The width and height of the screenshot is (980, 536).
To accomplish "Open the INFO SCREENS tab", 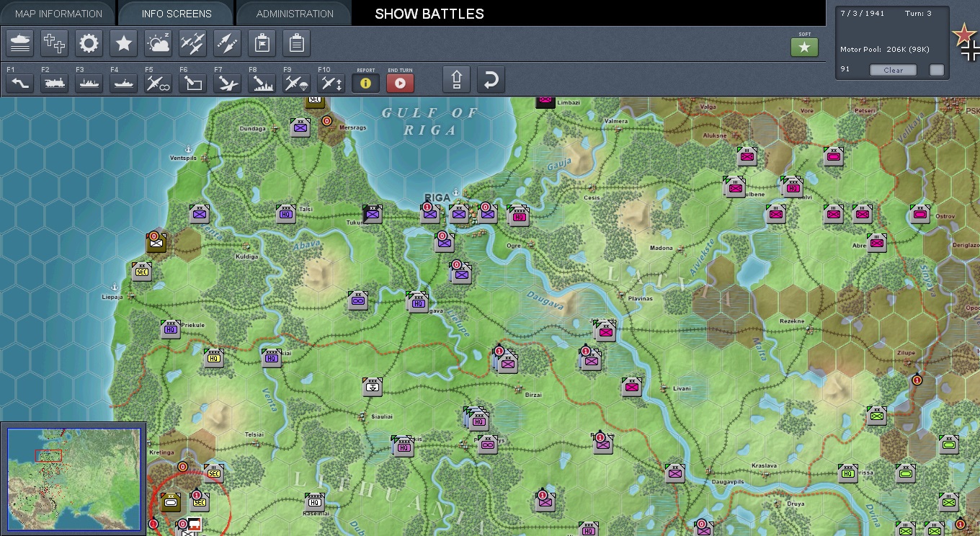I will point(177,14).
